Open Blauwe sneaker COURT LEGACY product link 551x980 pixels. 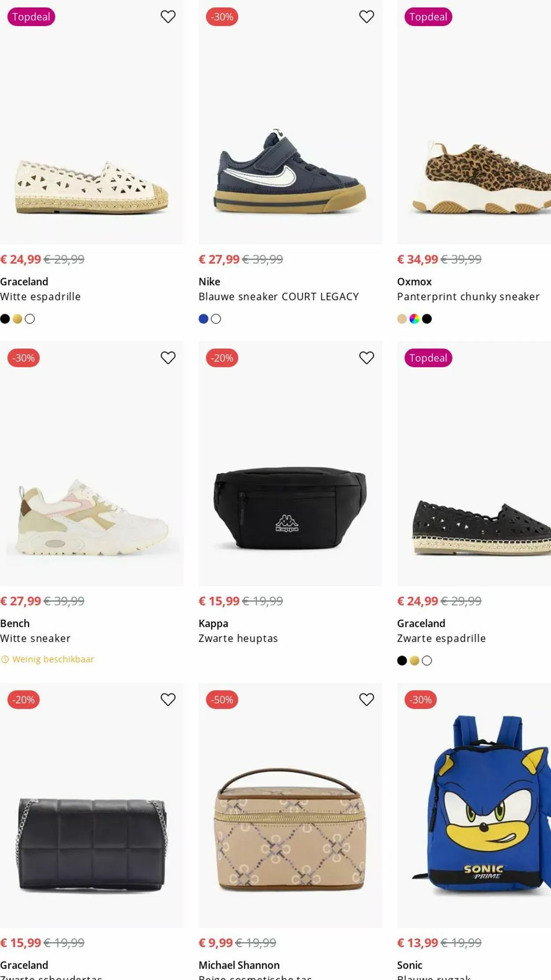click(279, 297)
